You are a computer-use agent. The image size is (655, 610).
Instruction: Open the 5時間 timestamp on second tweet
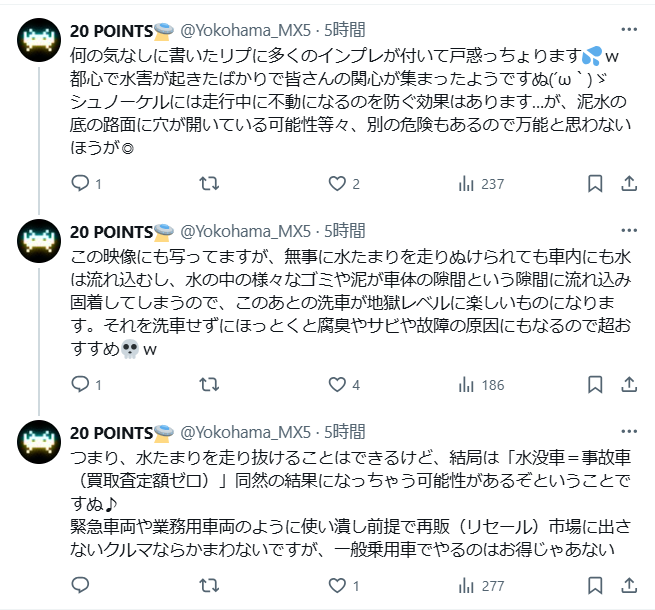coord(343,230)
